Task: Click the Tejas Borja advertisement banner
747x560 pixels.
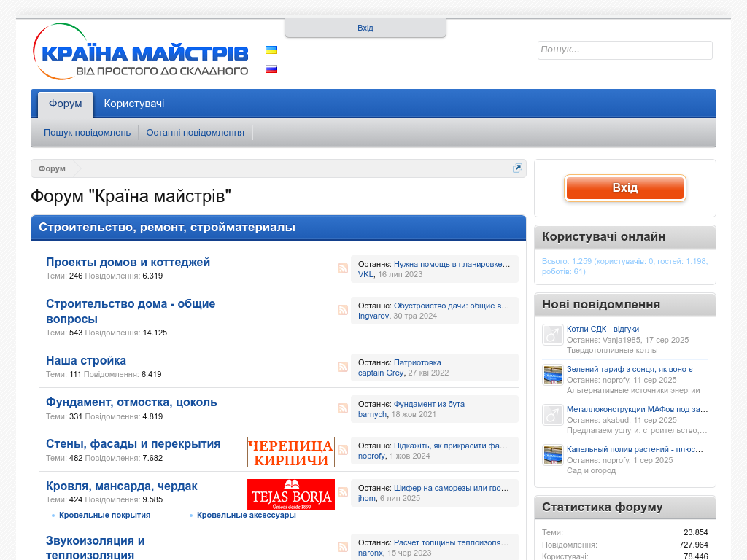Action: tap(290, 494)
